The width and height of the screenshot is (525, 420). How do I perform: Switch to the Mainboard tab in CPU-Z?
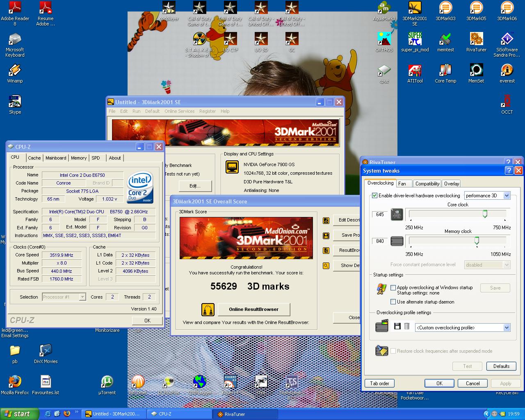tap(56, 158)
